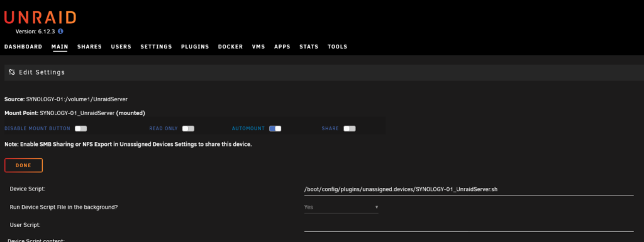The height and width of the screenshot is (242, 644).
Task: Toggle the Share switch
Action: tap(350, 128)
